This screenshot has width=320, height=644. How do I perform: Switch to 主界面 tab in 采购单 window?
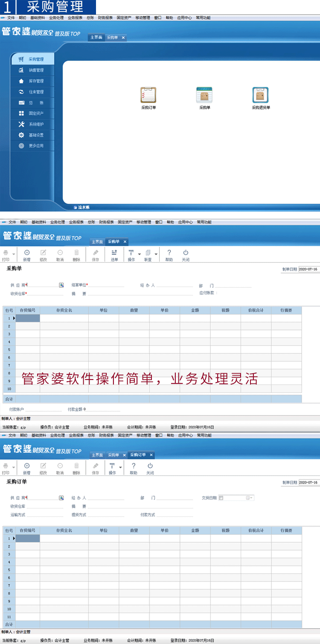97,242
